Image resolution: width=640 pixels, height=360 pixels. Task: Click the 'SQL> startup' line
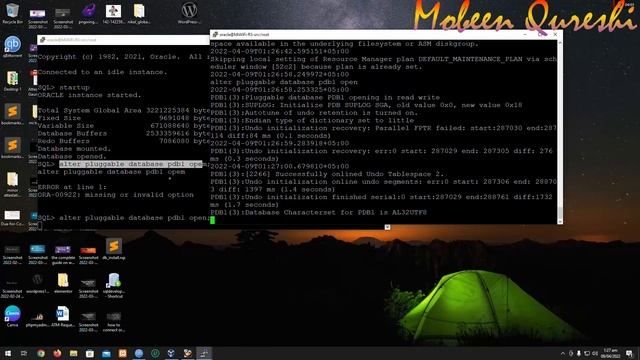coord(63,88)
